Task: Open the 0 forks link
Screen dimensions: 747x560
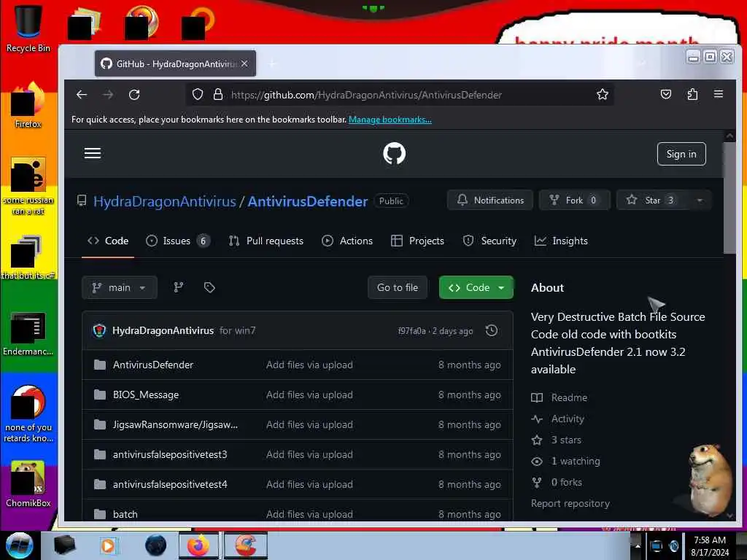Action: [566, 483]
